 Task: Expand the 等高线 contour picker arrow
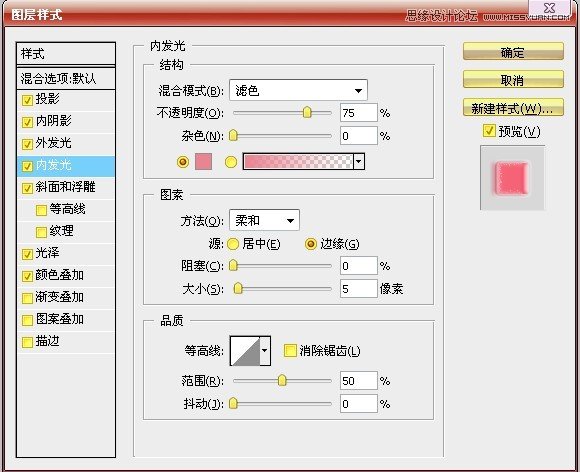tap(265, 350)
